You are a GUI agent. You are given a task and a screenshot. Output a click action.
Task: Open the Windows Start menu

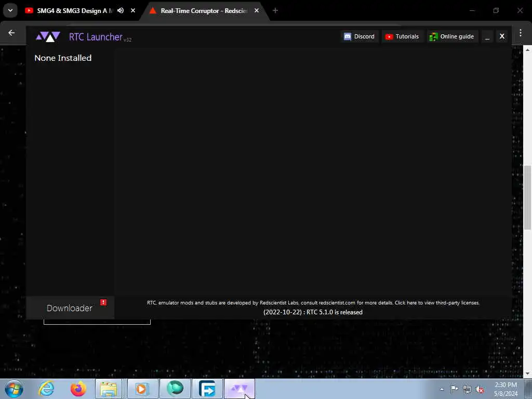click(14, 389)
